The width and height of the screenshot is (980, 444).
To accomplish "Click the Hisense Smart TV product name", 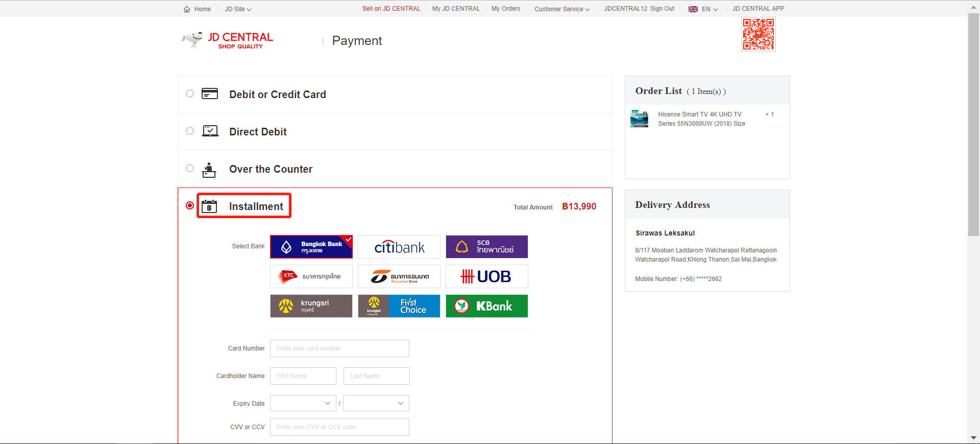I will pos(702,119).
